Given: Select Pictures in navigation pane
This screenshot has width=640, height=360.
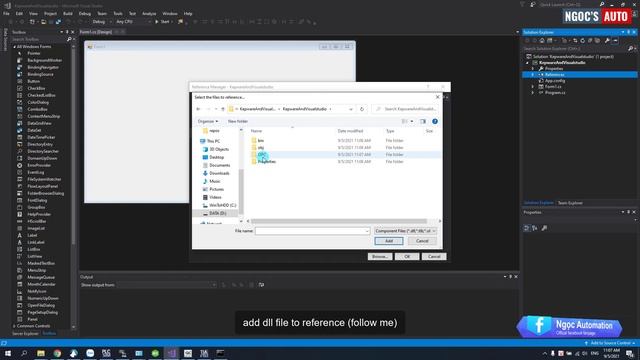Looking at the screenshot, I should [x=216, y=189].
